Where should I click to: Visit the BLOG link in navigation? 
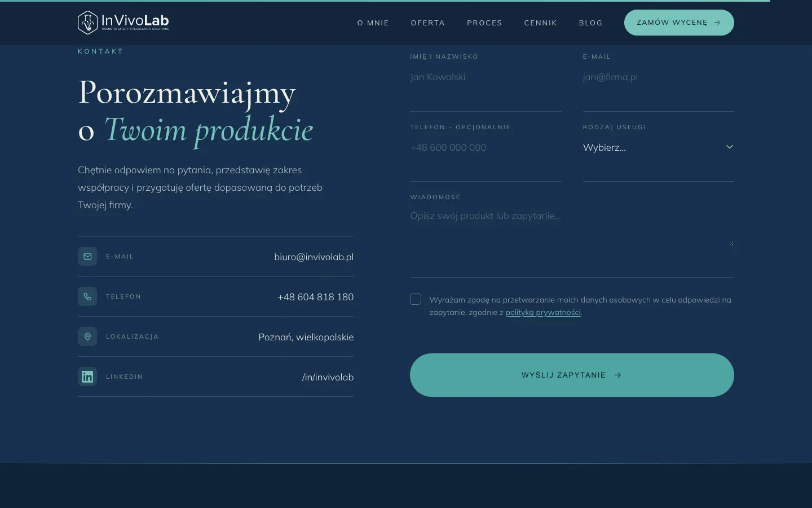tap(590, 23)
